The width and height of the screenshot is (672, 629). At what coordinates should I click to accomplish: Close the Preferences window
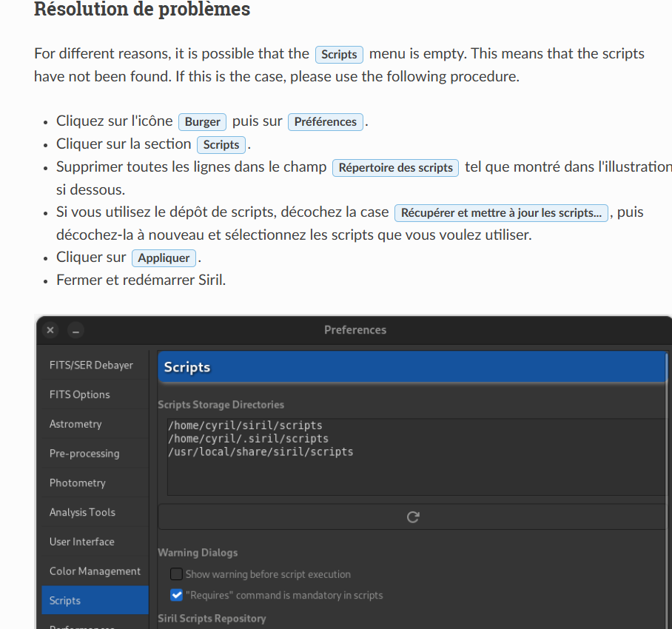[50, 330]
